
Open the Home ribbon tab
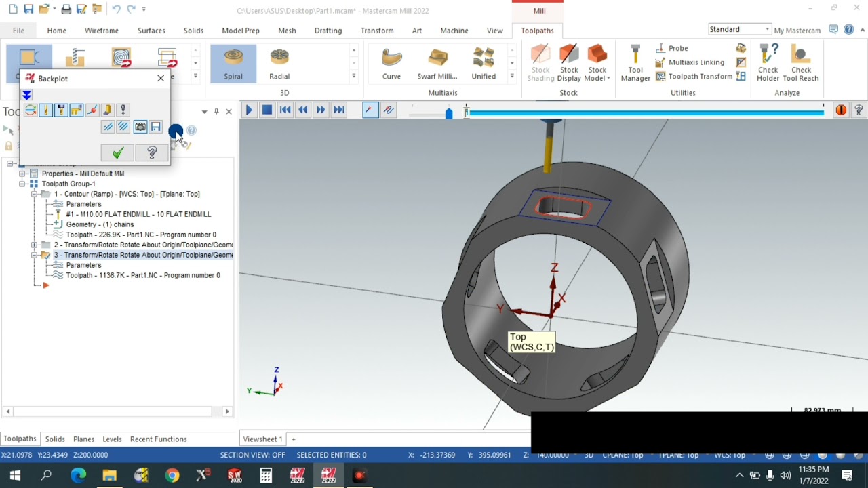[x=57, y=30]
